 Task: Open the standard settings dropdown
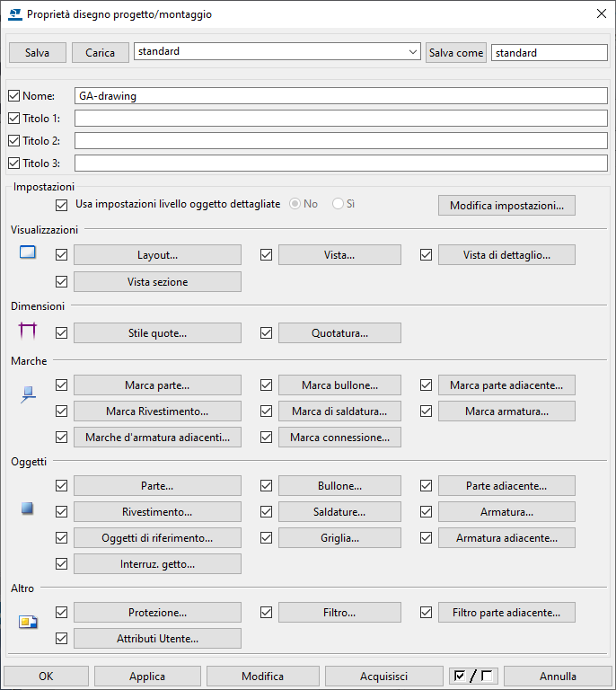pos(412,53)
